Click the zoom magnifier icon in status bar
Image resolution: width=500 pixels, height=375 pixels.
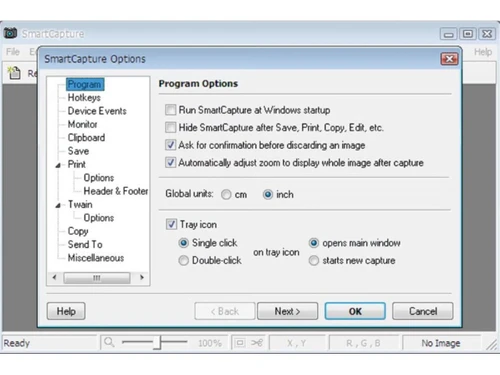pos(109,342)
